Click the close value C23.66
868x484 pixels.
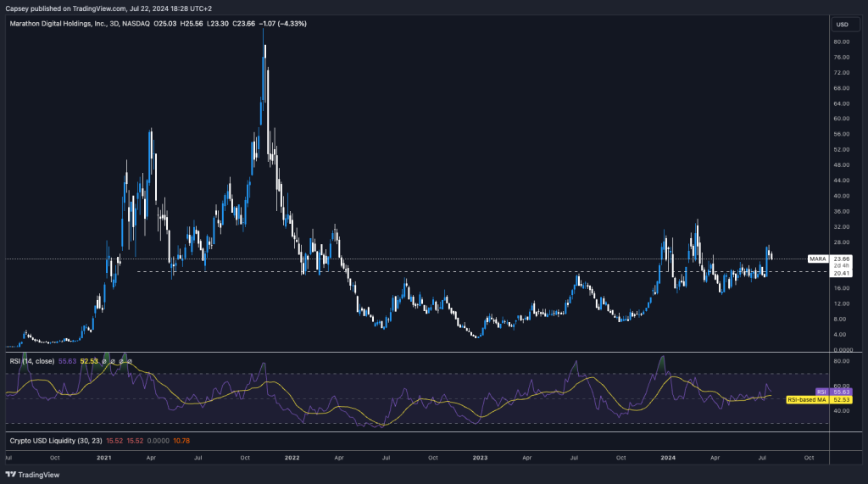(x=243, y=24)
